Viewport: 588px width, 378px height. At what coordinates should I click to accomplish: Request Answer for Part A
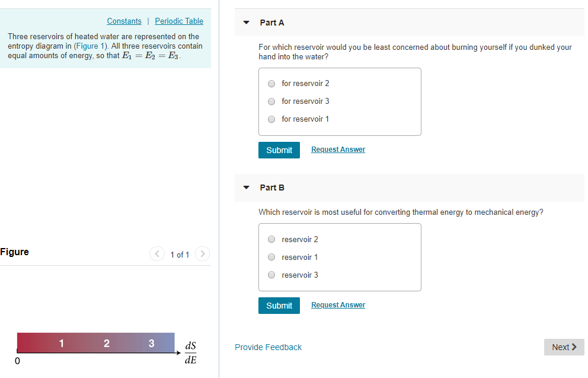338,149
